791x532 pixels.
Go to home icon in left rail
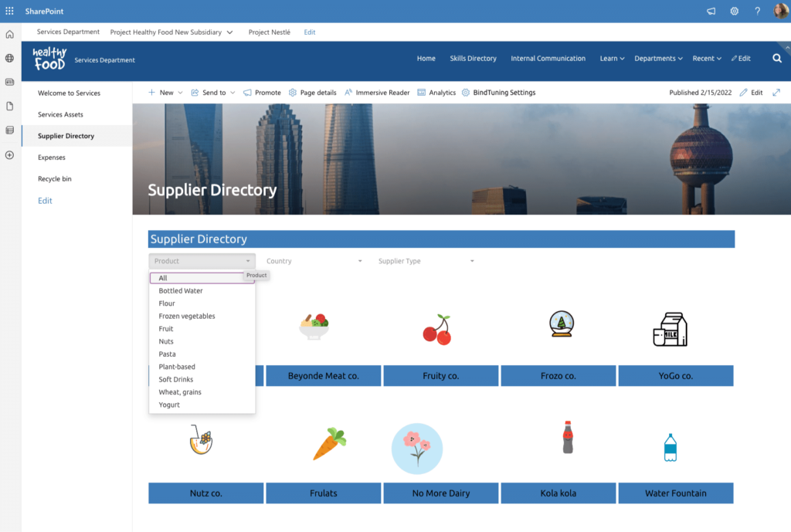(x=9, y=34)
